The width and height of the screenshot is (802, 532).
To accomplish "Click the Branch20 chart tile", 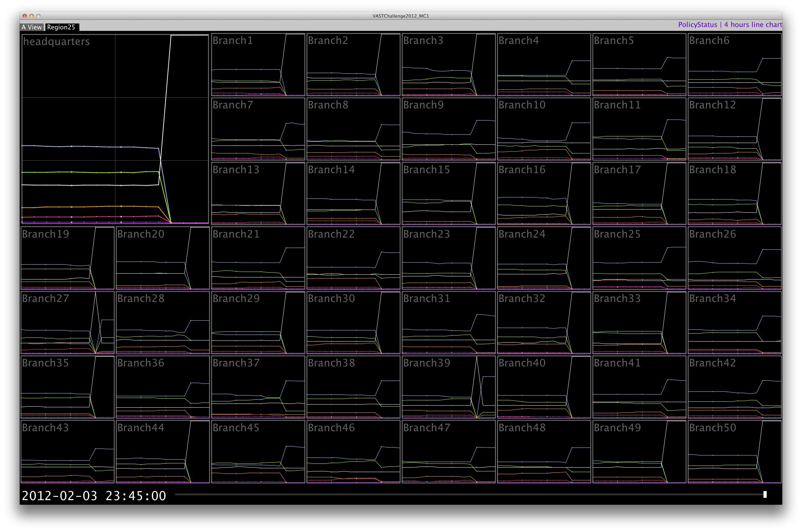I will 163,258.
